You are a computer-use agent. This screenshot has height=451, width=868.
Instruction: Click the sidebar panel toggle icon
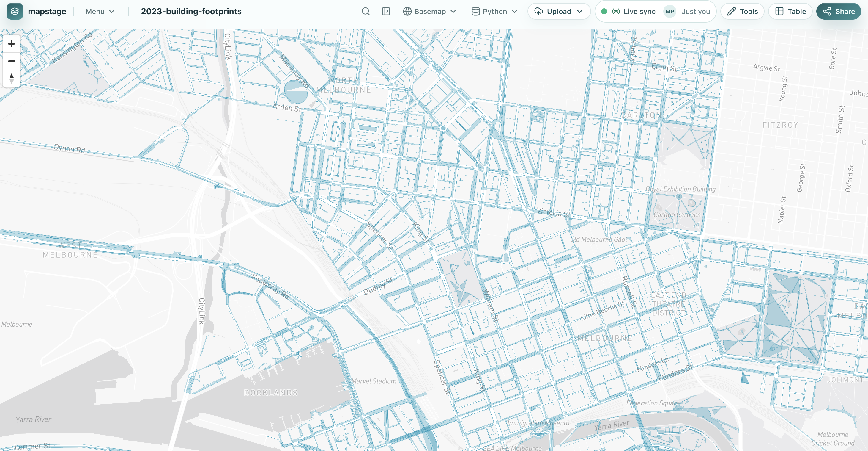click(385, 11)
